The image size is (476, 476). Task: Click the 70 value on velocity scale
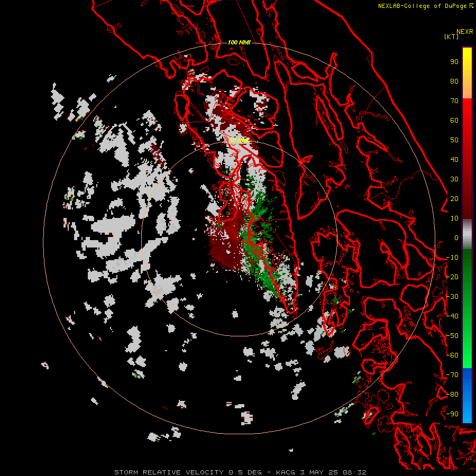454,101
